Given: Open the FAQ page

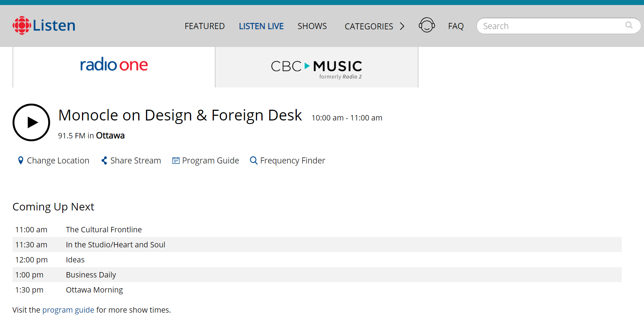Looking at the screenshot, I should [456, 26].
